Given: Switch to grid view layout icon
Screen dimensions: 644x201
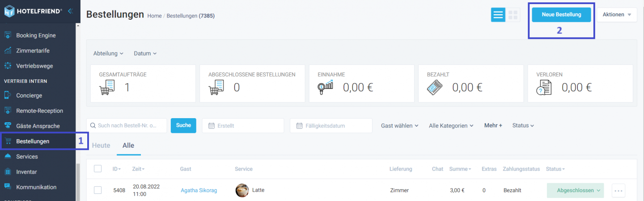Looking at the screenshot, I should coord(513,15).
